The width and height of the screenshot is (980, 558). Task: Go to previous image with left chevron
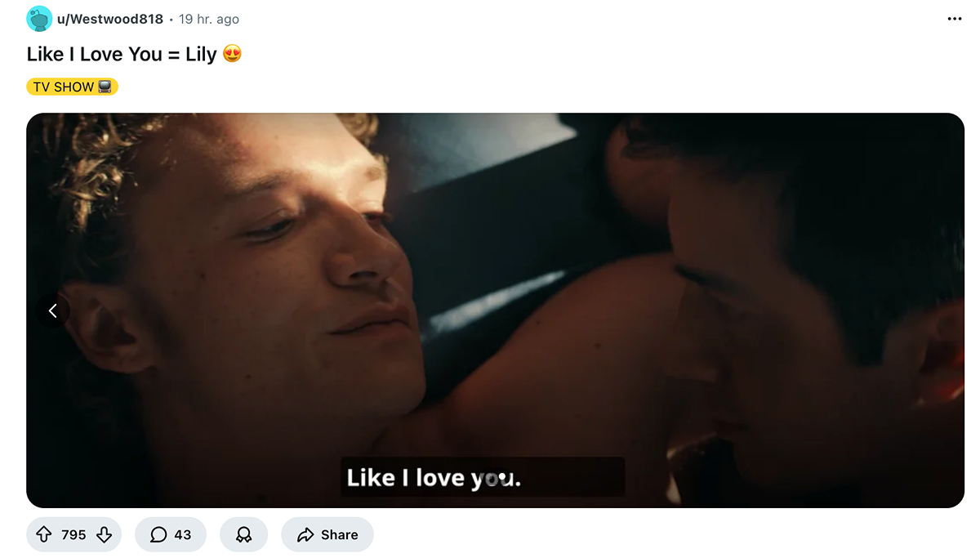coord(52,310)
